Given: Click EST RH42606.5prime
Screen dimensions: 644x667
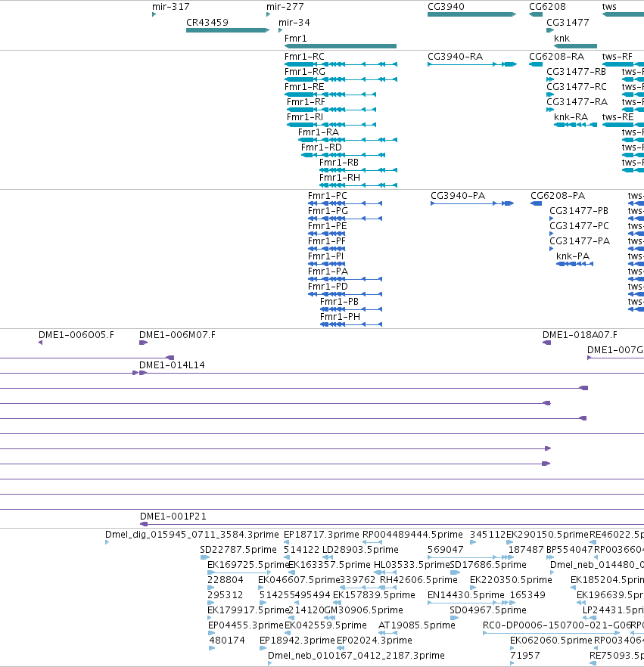Looking at the screenshot, I should (x=387, y=588).
